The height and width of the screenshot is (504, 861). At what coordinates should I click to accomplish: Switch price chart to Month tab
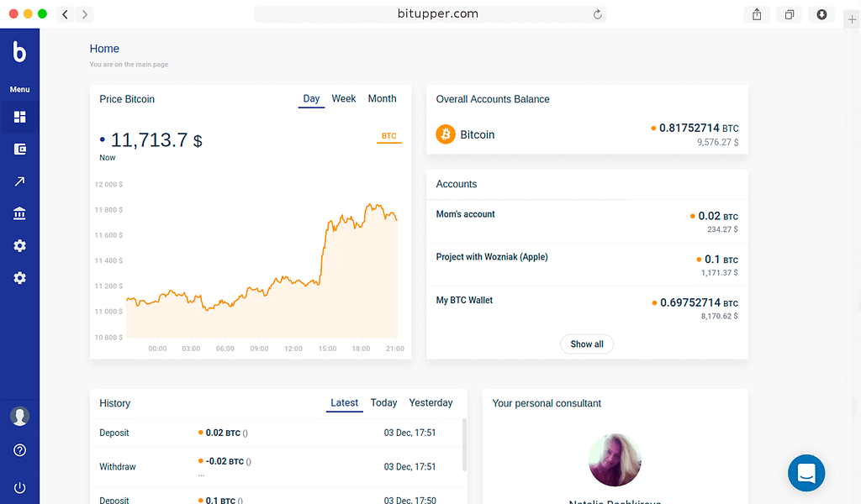(x=383, y=99)
